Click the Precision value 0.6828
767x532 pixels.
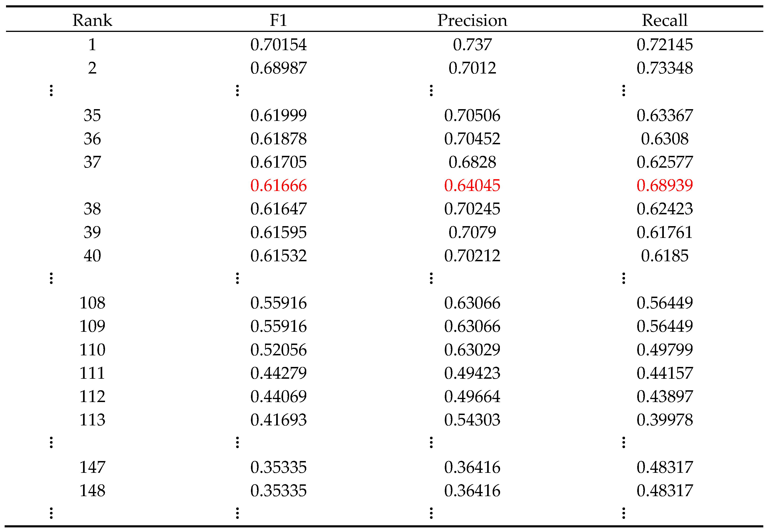[472, 162]
